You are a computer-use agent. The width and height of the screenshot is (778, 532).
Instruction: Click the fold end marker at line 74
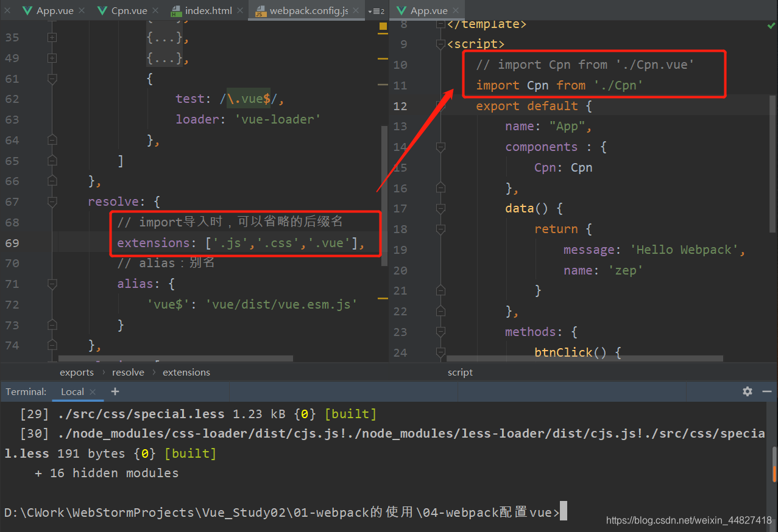52,345
